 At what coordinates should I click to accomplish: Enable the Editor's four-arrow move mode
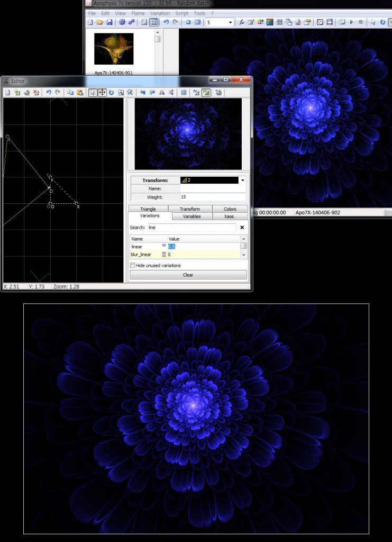(102, 92)
